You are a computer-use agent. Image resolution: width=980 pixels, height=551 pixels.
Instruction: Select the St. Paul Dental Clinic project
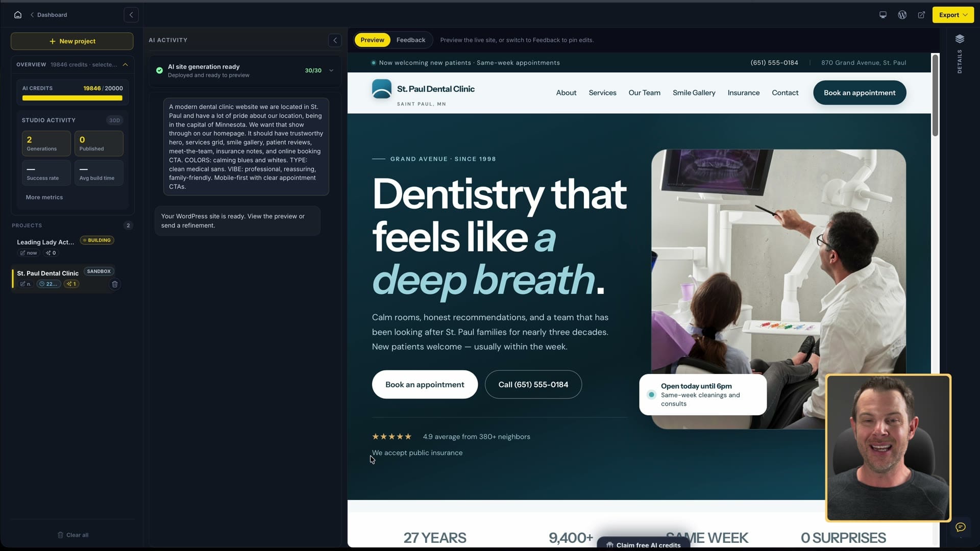point(48,273)
